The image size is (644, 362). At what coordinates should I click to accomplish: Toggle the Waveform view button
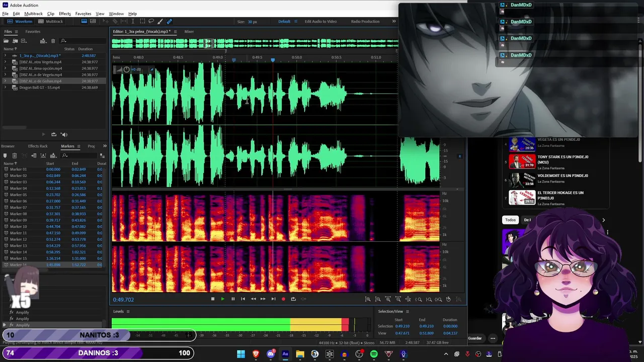coord(20,21)
